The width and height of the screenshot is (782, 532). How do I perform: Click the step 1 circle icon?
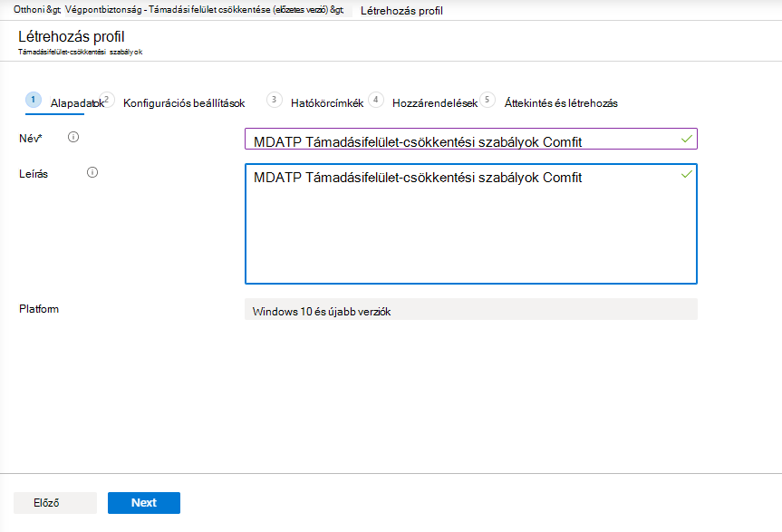(34, 100)
